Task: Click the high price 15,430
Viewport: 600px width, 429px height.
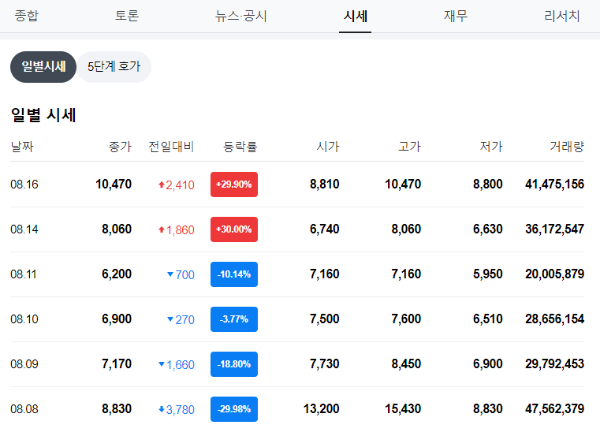Action: [x=403, y=409]
